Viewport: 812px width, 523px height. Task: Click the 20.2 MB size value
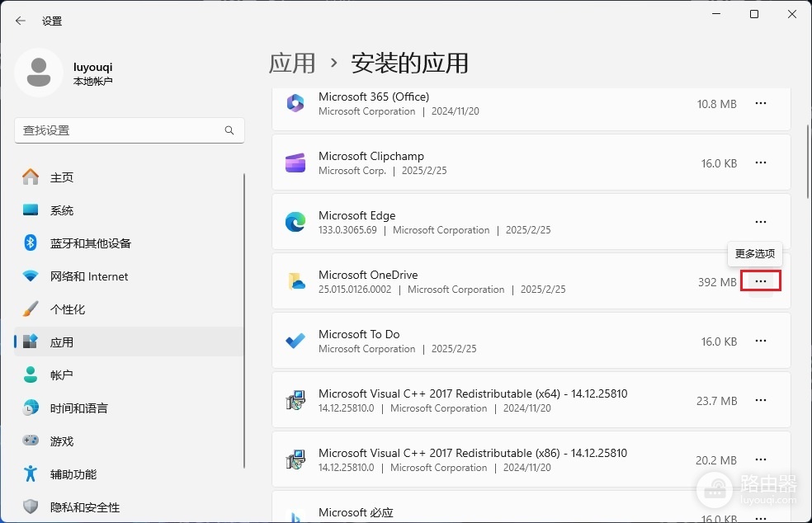716,460
